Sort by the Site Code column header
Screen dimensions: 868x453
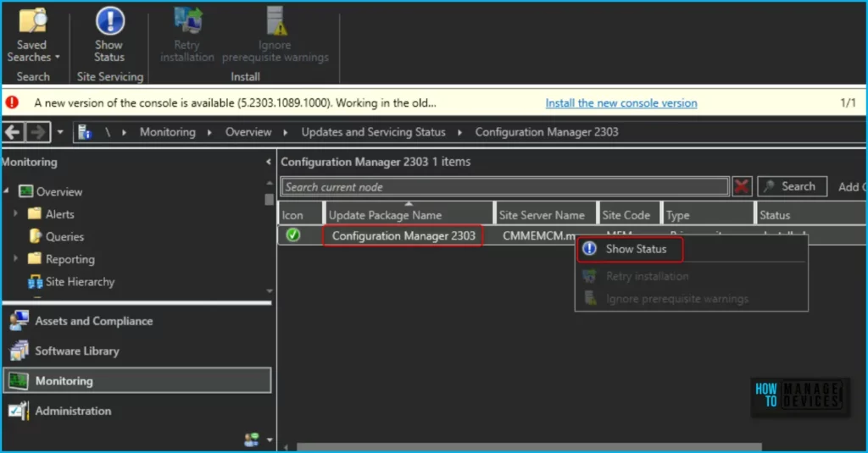(x=630, y=215)
